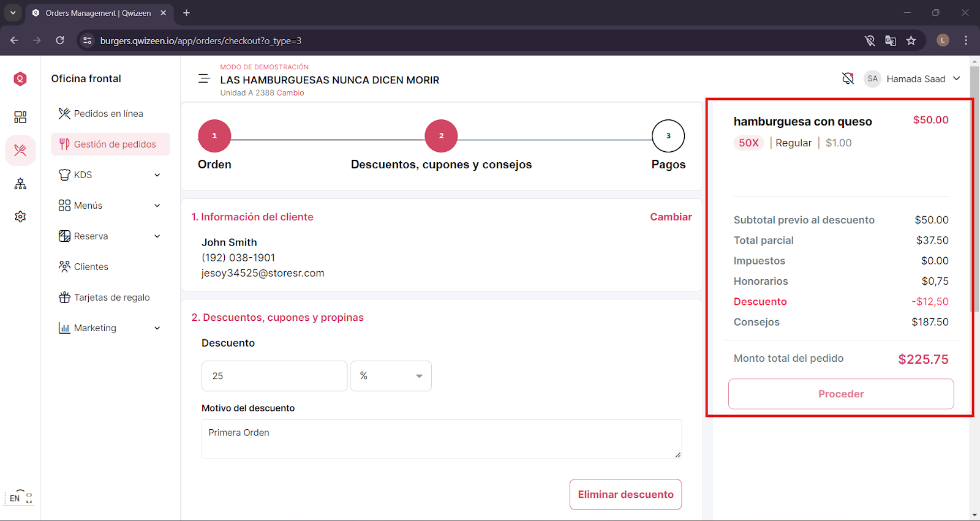Click the total amount $225.75
The width and height of the screenshot is (980, 521).
tap(923, 359)
